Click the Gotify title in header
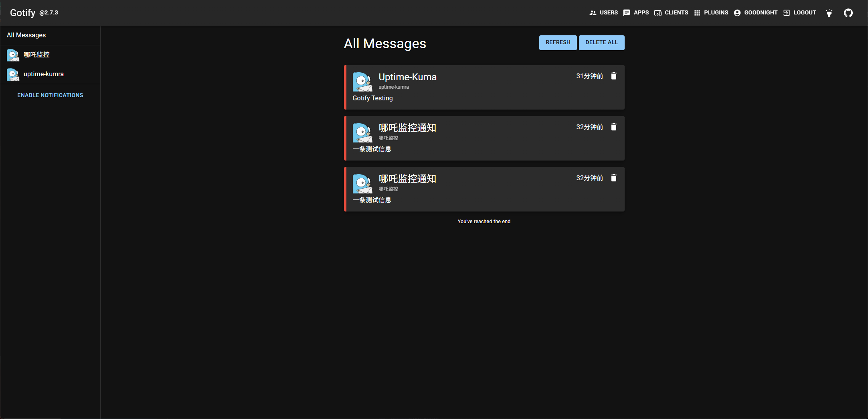Image resolution: width=868 pixels, height=419 pixels. pyautogui.click(x=22, y=13)
